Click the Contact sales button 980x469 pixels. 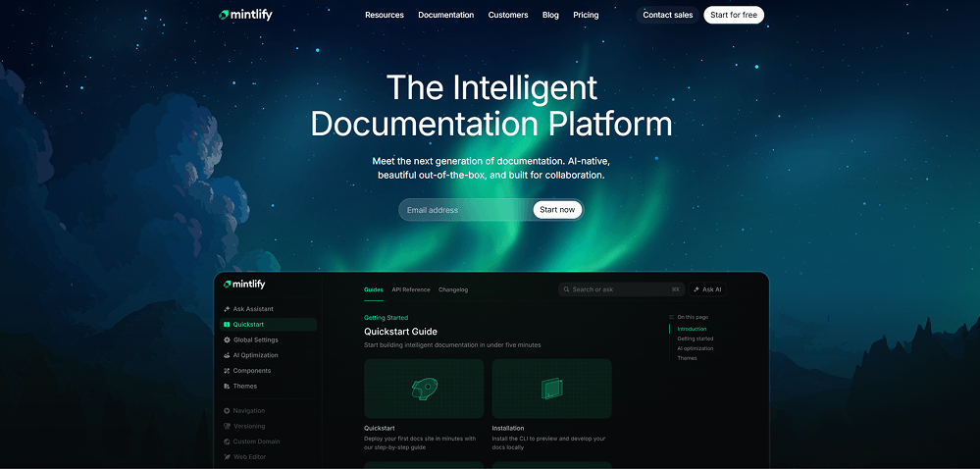click(x=667, y=15)
